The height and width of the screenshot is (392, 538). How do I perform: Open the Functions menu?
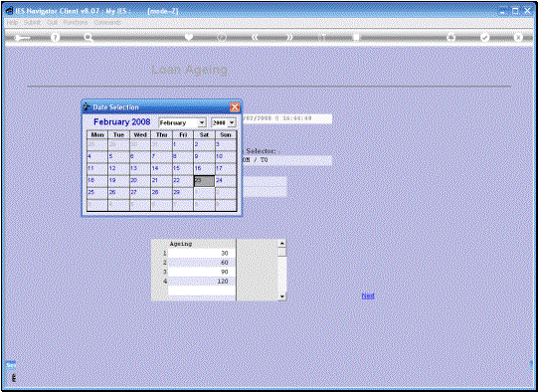click(x=76, y=22)
